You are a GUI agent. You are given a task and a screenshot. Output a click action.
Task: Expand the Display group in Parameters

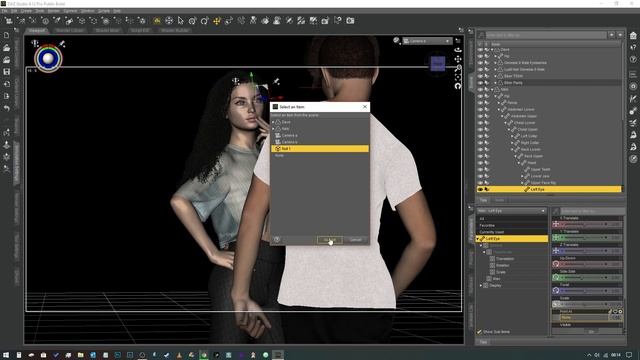tap(481, 285)
